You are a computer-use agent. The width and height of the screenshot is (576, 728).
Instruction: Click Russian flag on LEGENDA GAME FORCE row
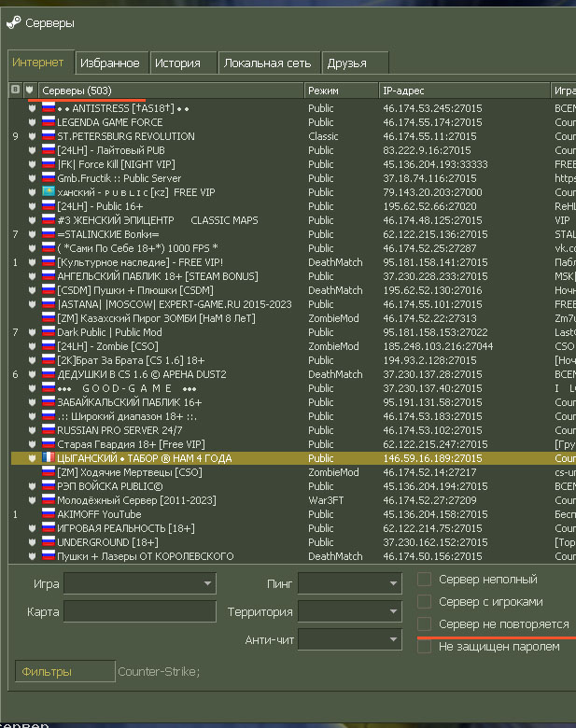pyautogui.click(x=49, y=122)
